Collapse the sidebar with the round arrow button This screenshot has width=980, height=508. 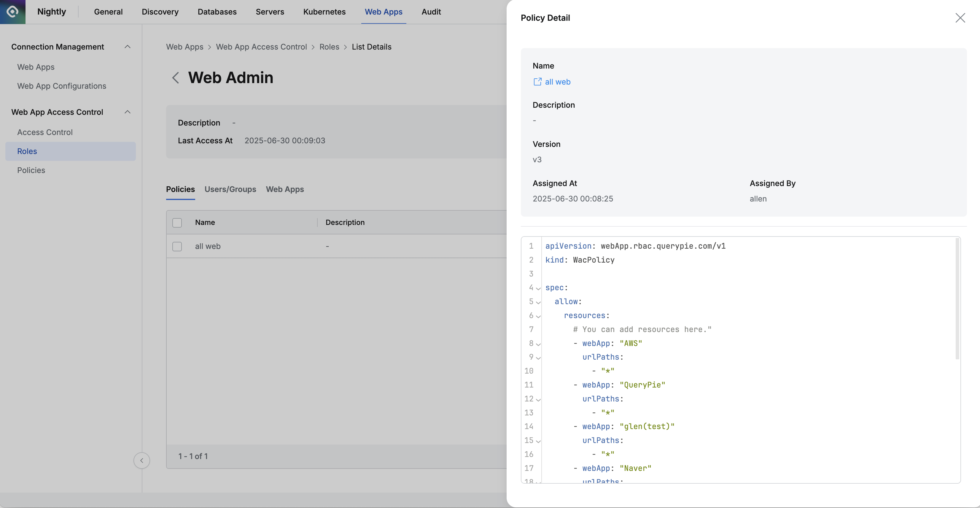coord(141,461)
